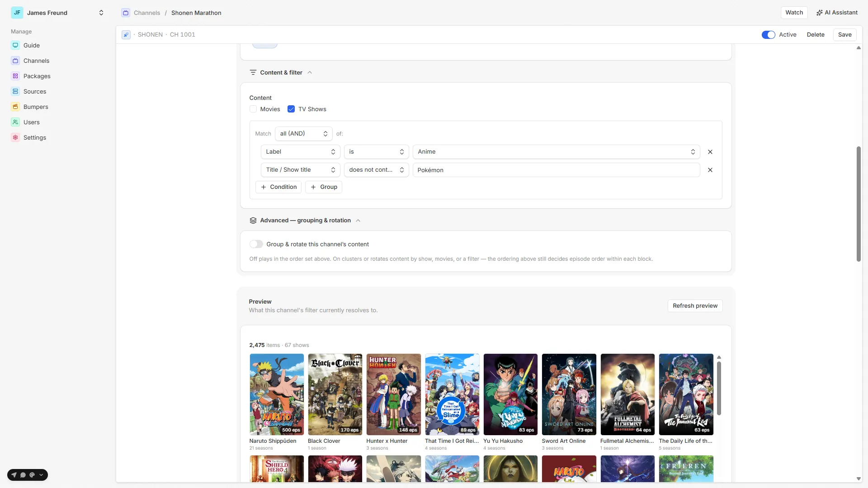Open Users in the sidebar
Screen dimensions: 868x488
[32, 122]
